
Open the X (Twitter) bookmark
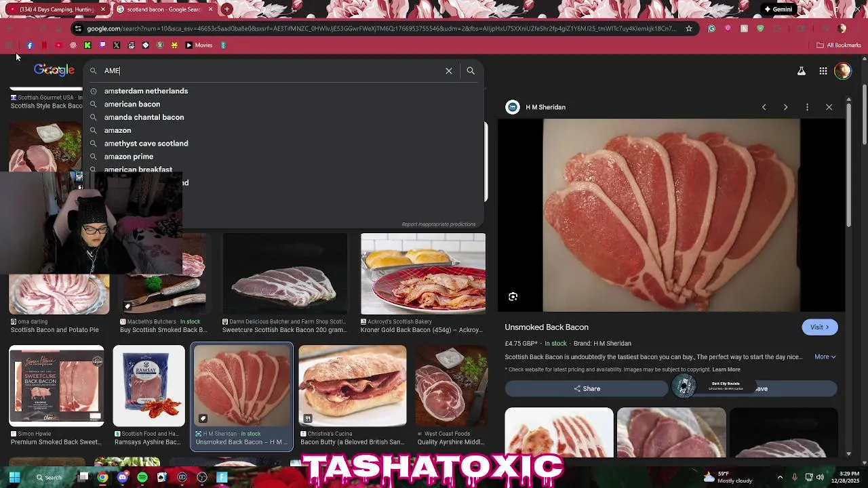click(x=117, y=45)
